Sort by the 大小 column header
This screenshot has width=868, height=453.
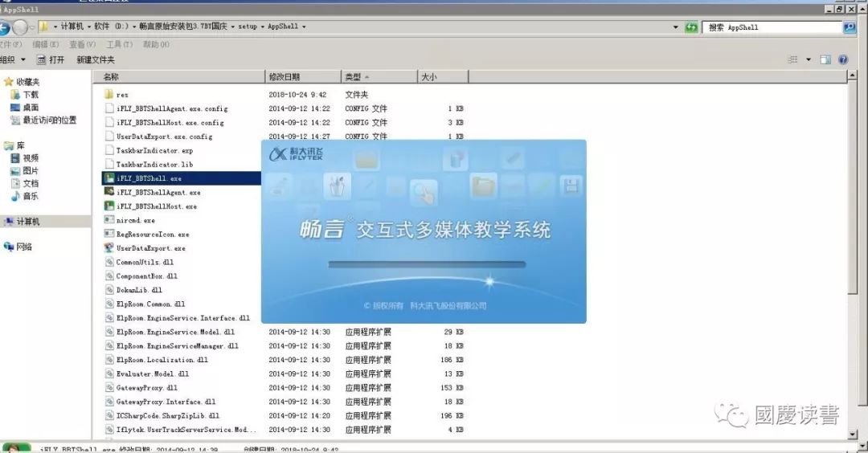(443, 77)
